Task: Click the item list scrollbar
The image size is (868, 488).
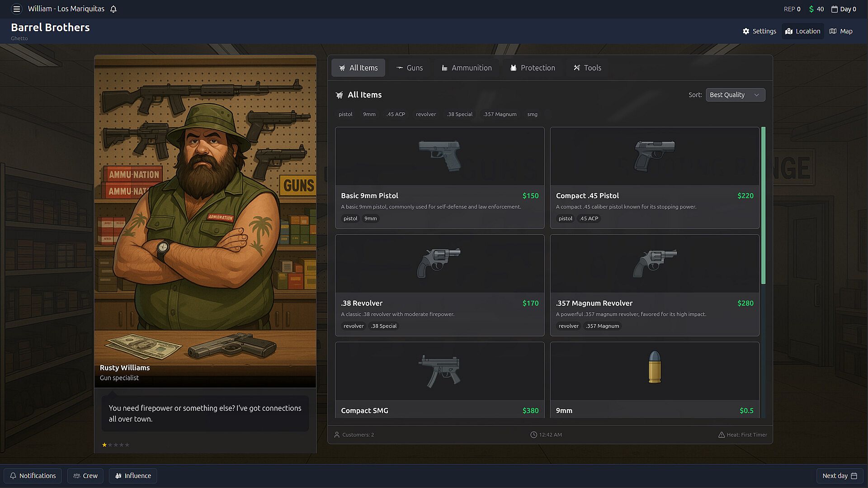Action: (x=763, y=205)
